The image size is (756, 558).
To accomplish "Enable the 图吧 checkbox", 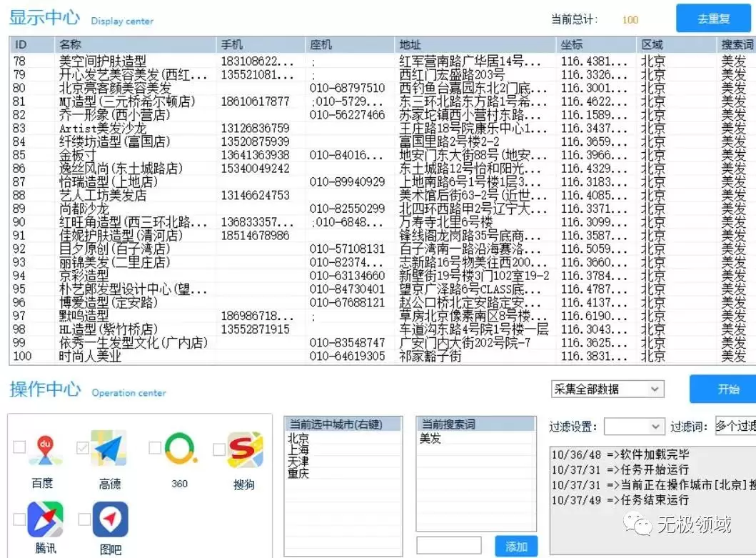I will point(84,519).
